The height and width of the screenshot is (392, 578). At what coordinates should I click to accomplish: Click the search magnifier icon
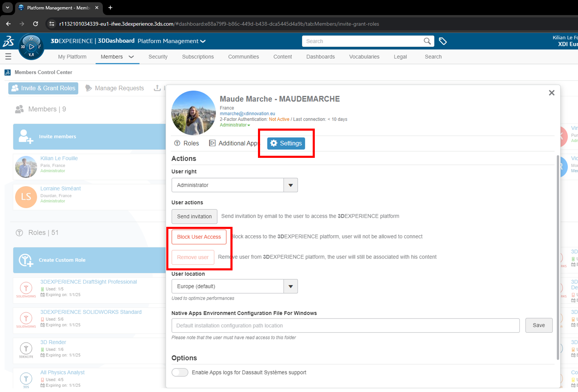tap(427, 41)
